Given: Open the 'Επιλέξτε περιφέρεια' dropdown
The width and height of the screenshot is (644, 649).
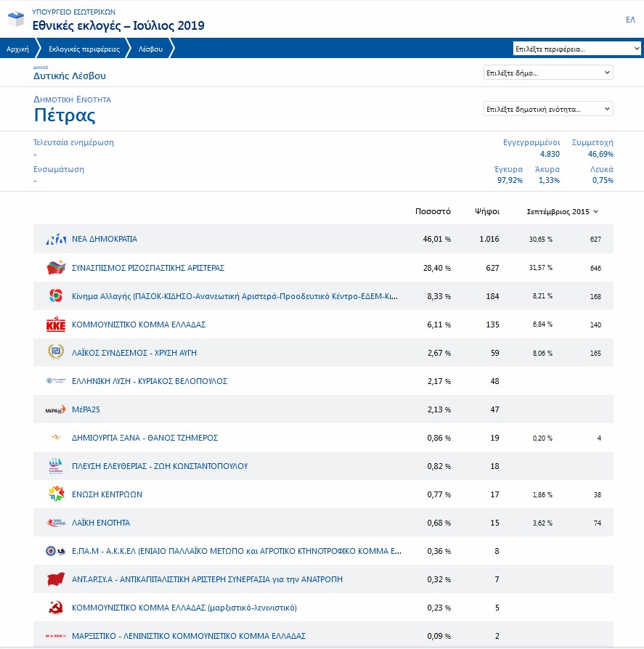Looking at the screenshot, I should click(576, 49).
